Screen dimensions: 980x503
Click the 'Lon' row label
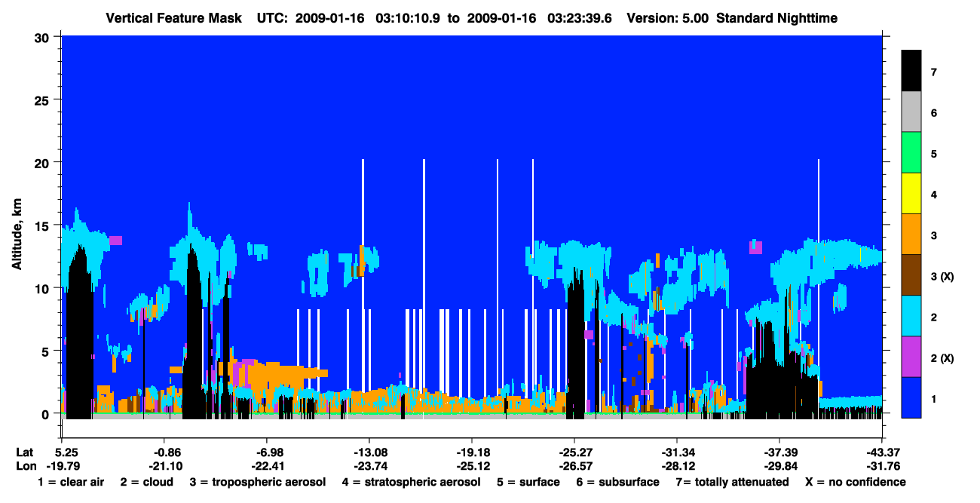click(26, 465)
